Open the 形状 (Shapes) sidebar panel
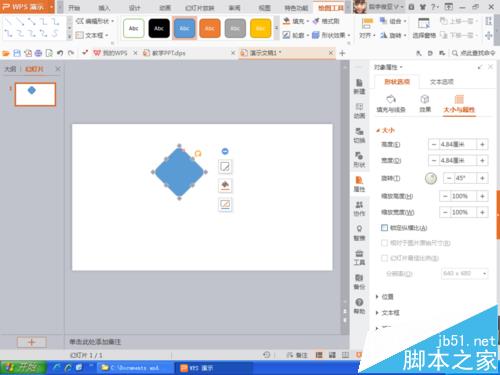 (x=359, y=160)
